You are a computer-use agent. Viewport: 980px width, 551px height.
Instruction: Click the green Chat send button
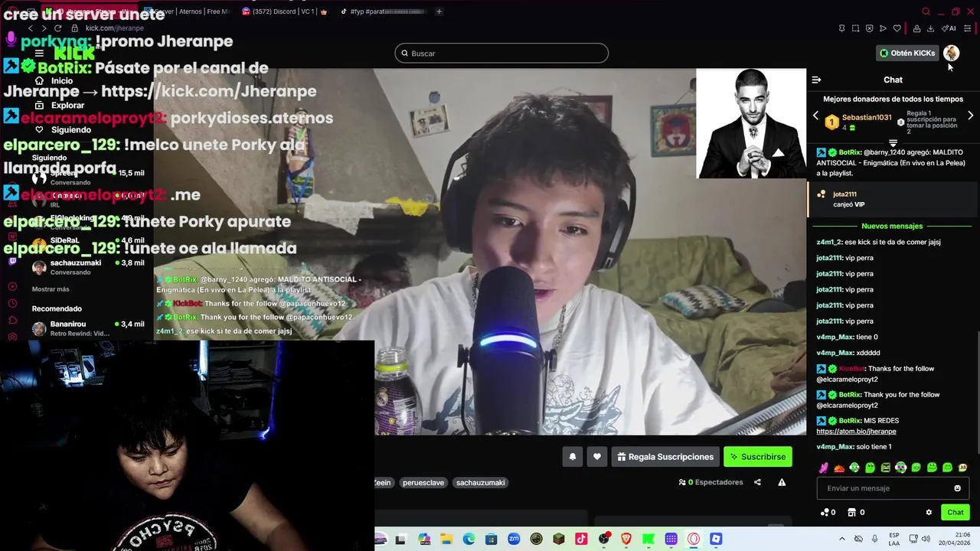[955, 512]
